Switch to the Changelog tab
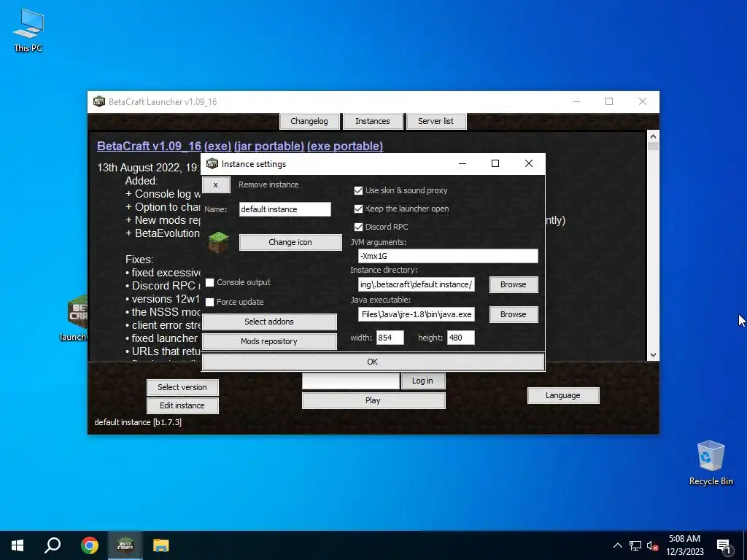Viewport: 747px width, 560px height. pyautogui.click(x=309, y=121)
